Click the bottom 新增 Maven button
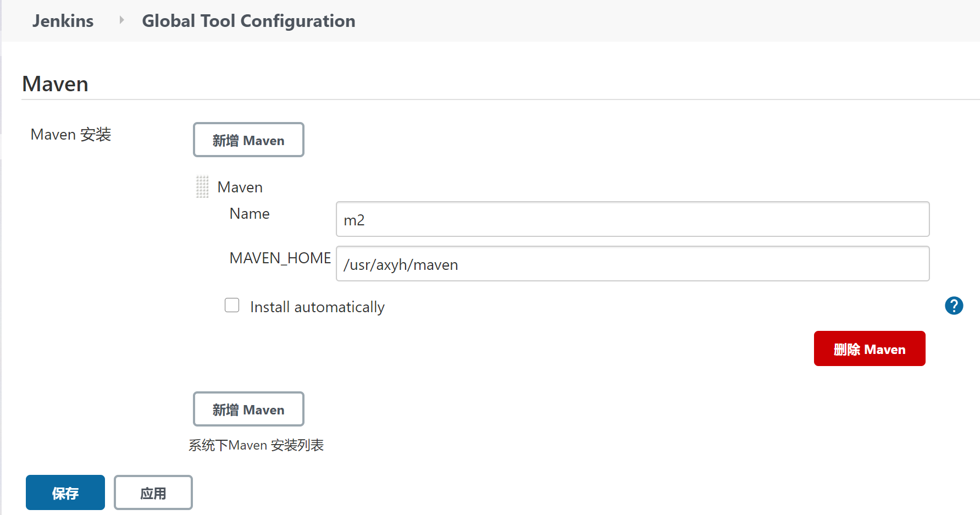This screenshot has width=980, height=515. pos(248,409)
